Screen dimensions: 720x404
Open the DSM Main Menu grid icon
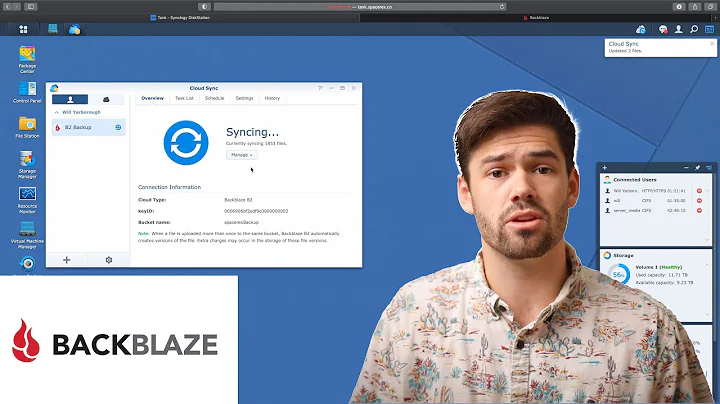point(23,29)
